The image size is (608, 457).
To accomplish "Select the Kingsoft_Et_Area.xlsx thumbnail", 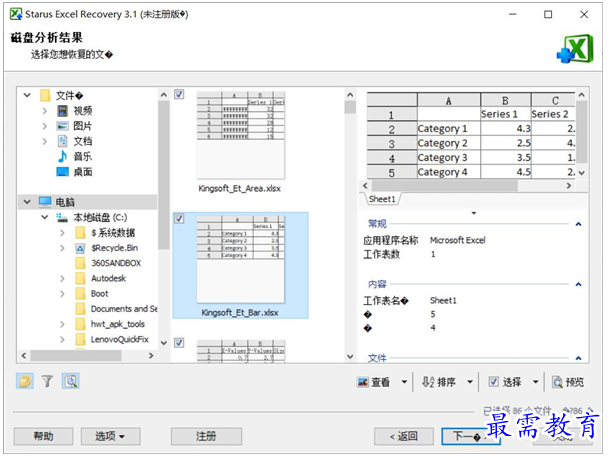I will pyautogui.click(x=240, y=135).
